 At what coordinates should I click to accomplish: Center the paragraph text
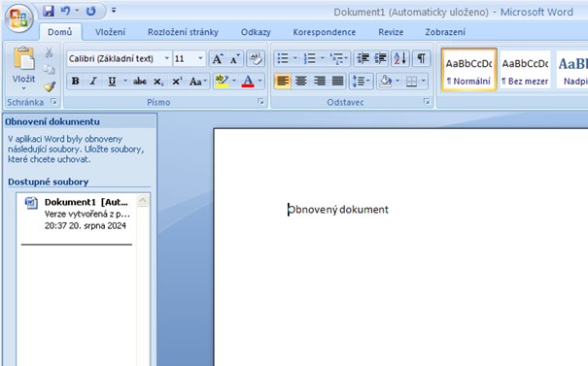(301, 81)
